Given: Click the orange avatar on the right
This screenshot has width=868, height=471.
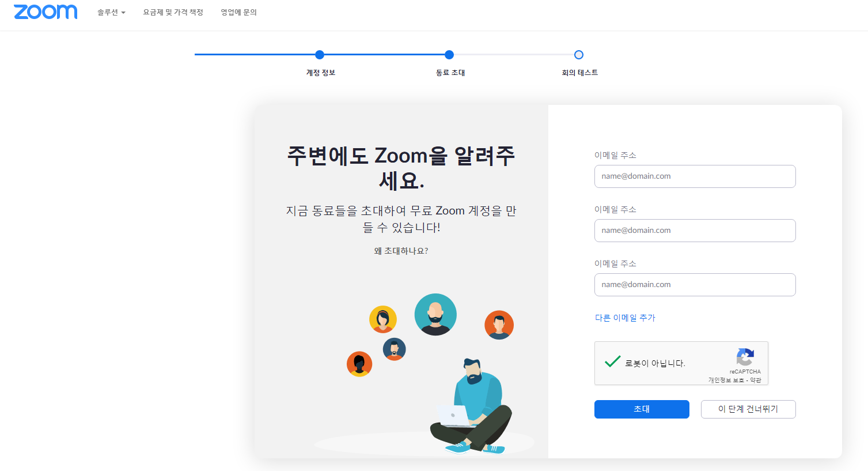Looking at the screenshot, I should [499, 325].
